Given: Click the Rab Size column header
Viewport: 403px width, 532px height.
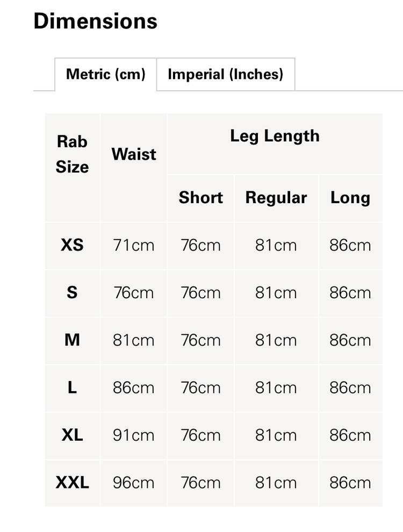Looking at the screenshot, I should pyautogui.click(x=72, y=154).
